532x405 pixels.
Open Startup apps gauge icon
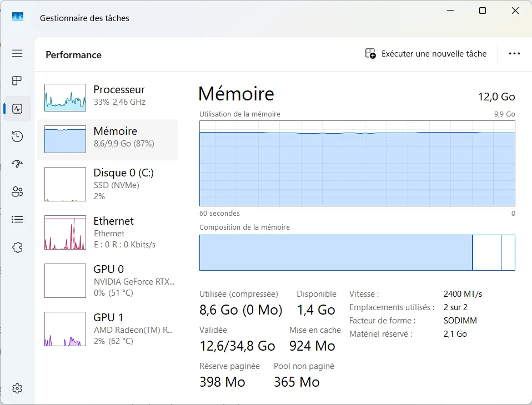tap(17, 164)
